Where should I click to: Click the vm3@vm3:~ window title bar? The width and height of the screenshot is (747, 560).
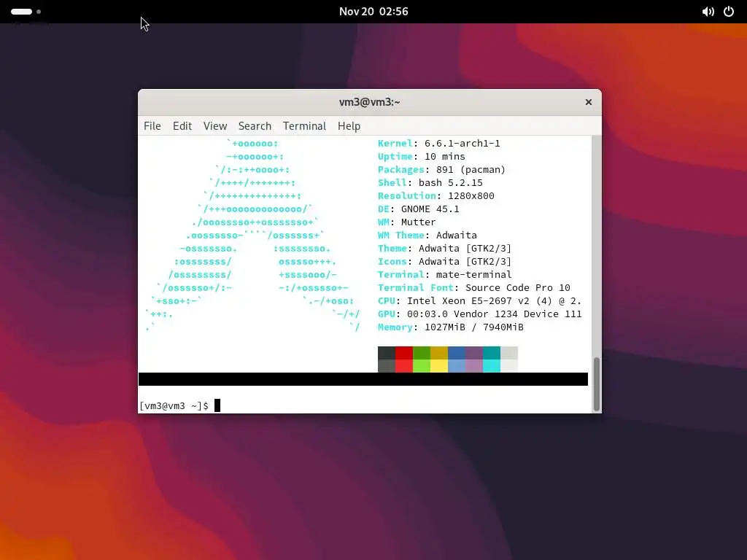click(369, 102)
